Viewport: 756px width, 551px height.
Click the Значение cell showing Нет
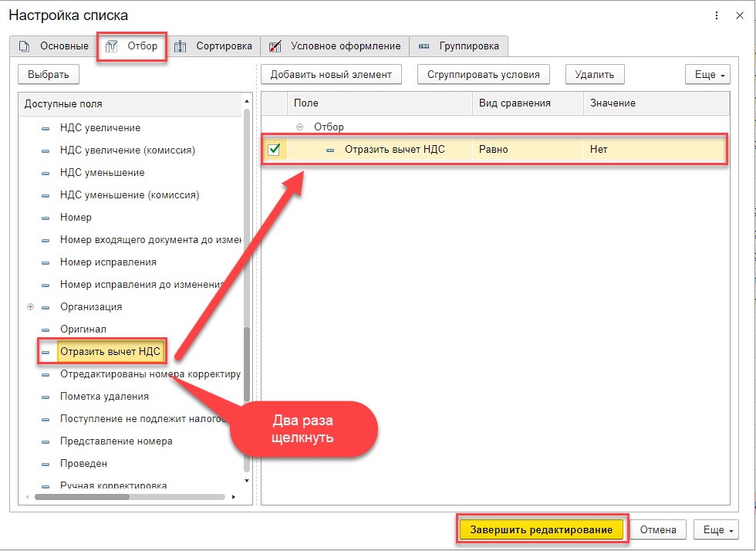pyautogui.click(x=655, y=150)
